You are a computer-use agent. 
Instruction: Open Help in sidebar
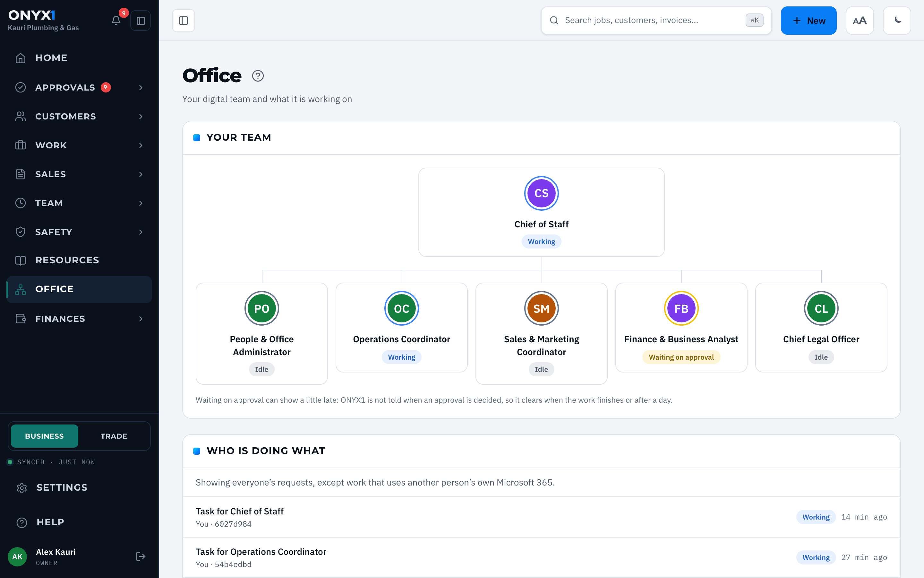(x=80, y=522)
